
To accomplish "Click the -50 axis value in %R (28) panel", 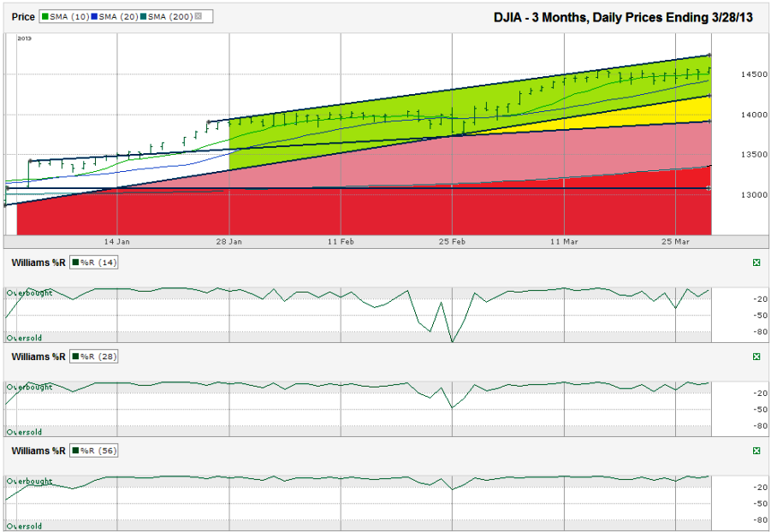I will point(761,409).
